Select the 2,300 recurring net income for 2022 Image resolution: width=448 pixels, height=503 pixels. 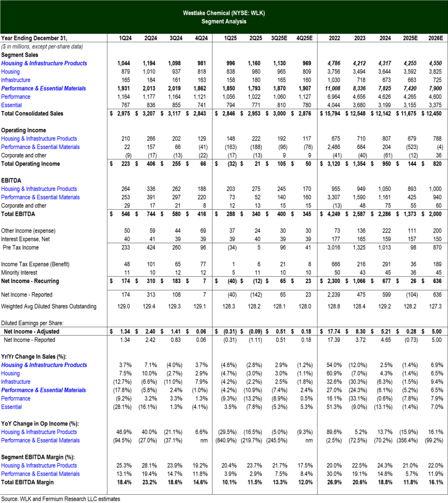334,281
